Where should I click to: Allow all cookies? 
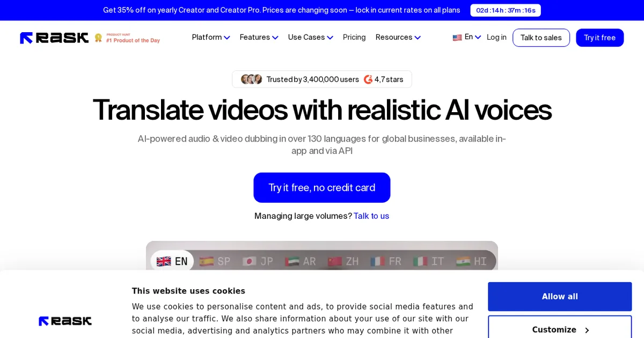pyautogui.click(x=560, y=297)
